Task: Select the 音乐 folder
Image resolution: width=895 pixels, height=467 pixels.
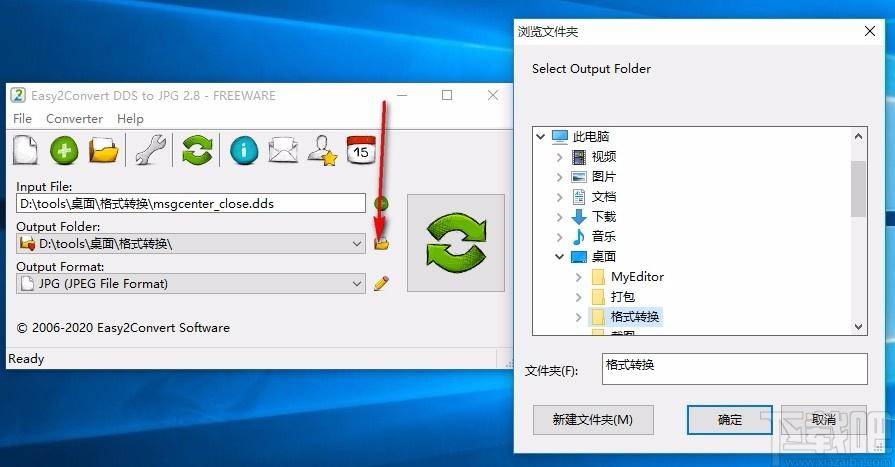Action: [x=603, y=236]
